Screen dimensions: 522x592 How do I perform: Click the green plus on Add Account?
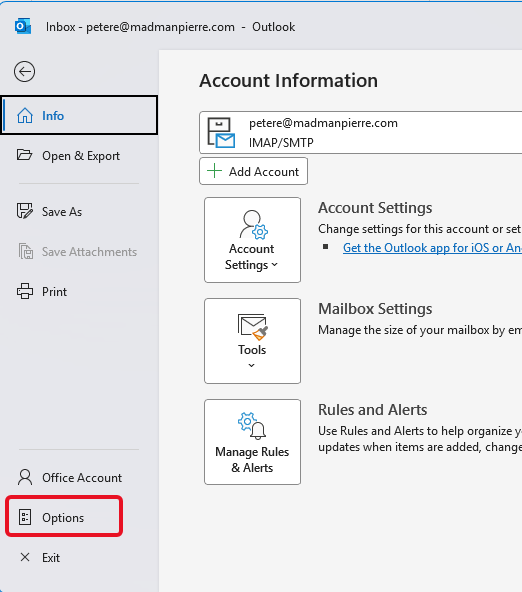[x=214, y=171]
